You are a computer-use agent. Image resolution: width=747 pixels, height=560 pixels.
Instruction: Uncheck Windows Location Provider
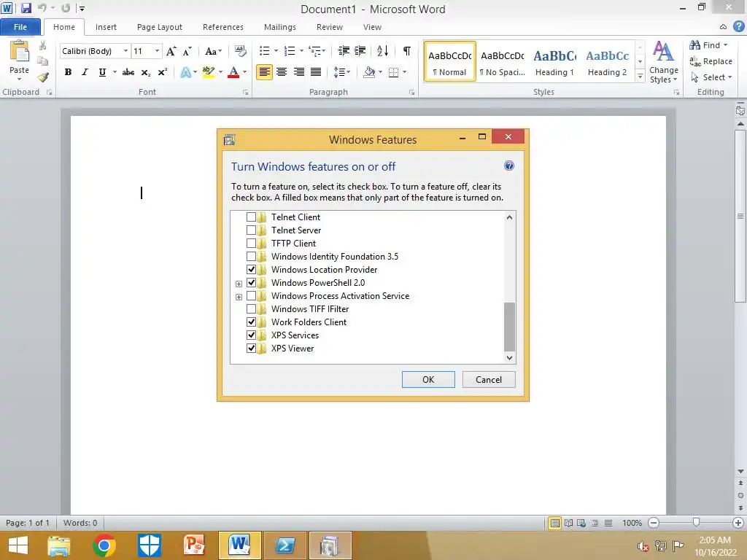pyautogui.click(x=251, y=270)
